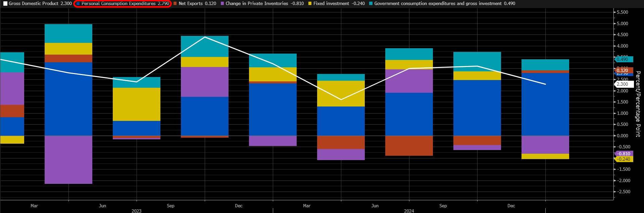Viewport: 644px width, 213px height.
Task: Click the Sep label after 2023
Action: [x=170, y=206]
